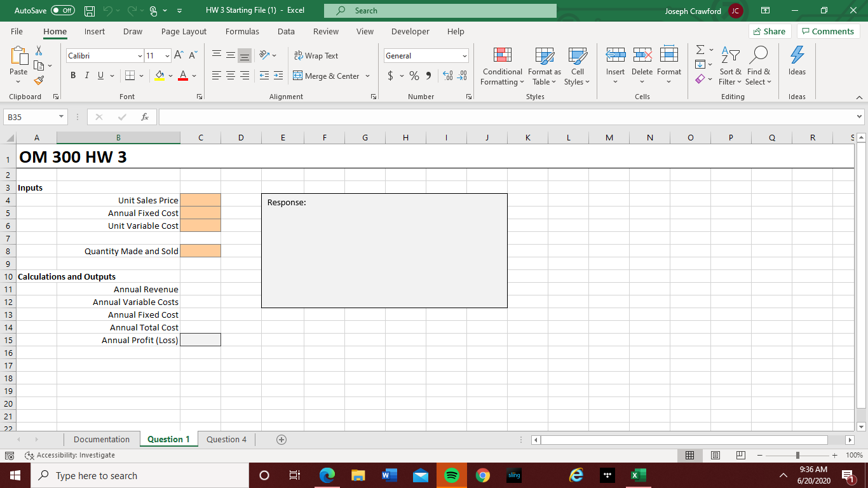
Task: Open the Cell Styles gallery
Action: pyautogui.click(x=577, y=67)
